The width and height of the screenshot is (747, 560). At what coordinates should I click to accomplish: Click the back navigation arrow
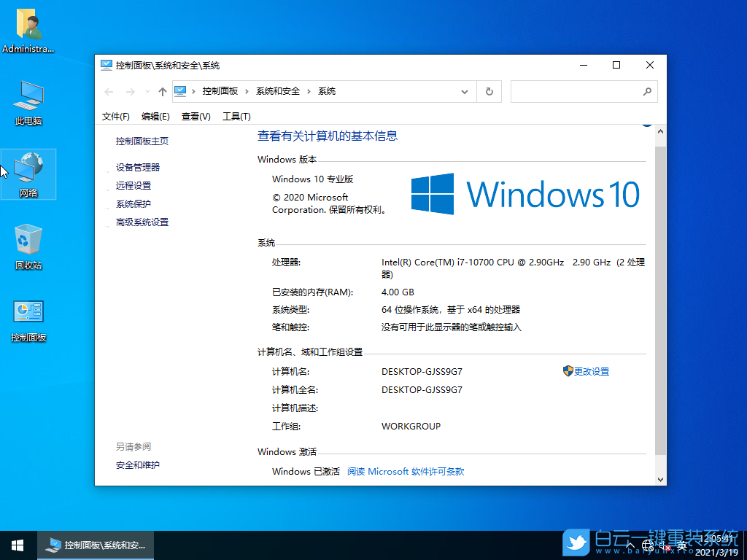108,91
